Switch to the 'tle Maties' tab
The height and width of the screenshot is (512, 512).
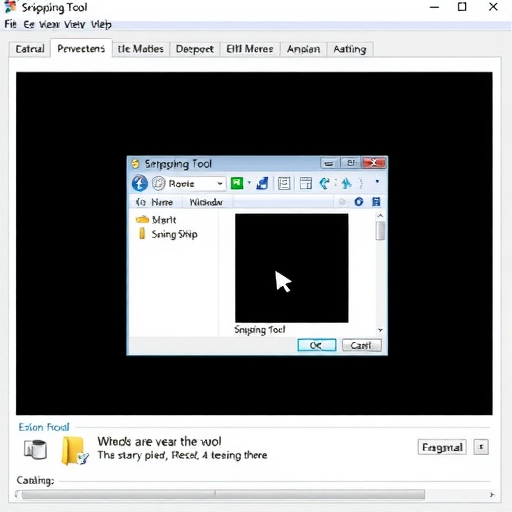pos(141,49)
